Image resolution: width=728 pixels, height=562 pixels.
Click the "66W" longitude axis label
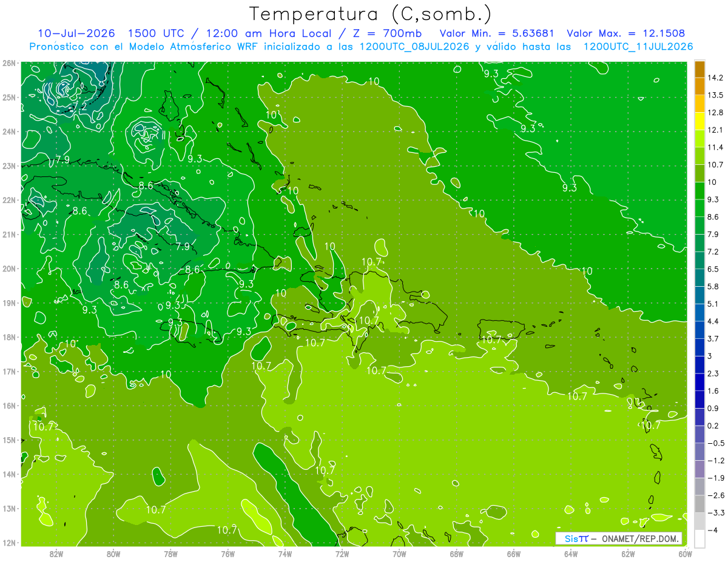coord(514,554)
